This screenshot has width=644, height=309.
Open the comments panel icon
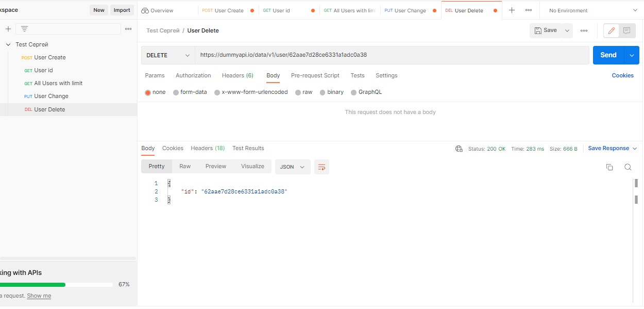pyautogui.click(x=626, y=30)
